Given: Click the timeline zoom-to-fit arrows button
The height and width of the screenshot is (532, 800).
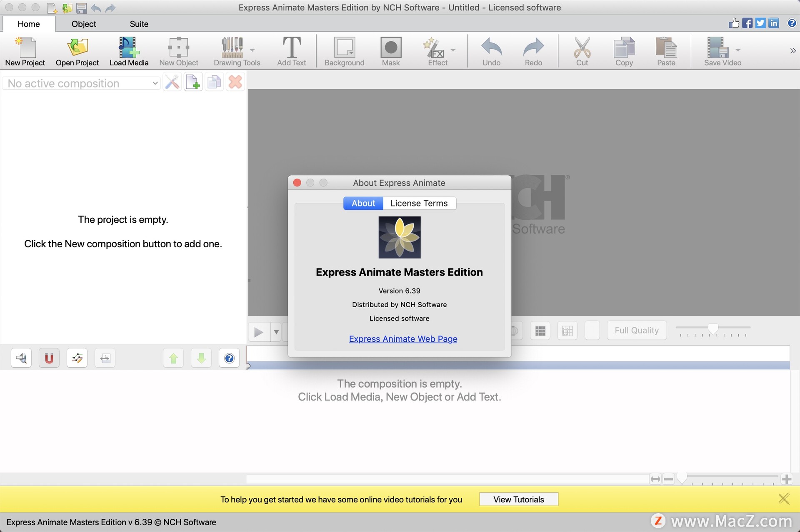Looking at the screenshot, I should [655, 479].
